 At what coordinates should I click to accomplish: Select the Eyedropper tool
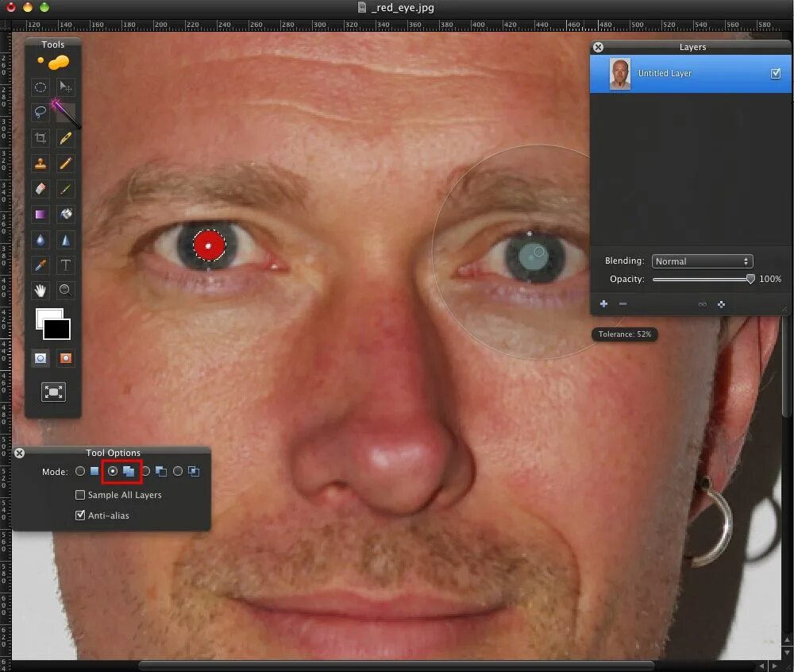[40, 265]
